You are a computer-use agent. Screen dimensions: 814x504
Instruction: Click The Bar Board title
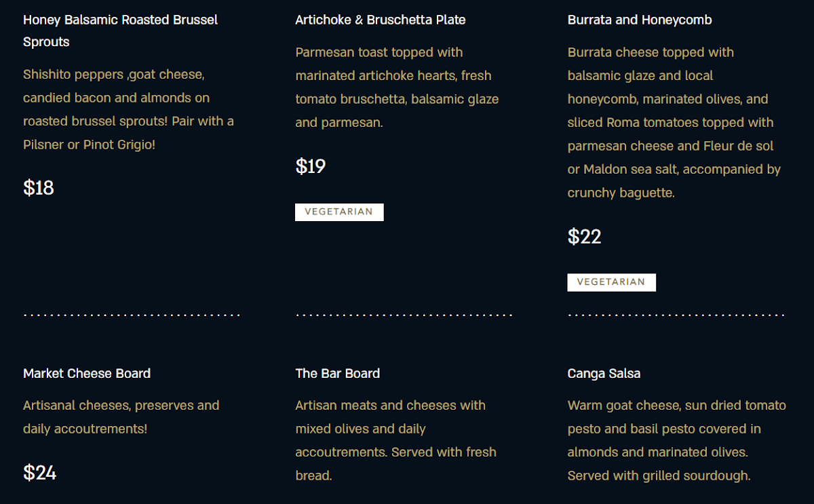pyautogui.click(x=338, y=374)
